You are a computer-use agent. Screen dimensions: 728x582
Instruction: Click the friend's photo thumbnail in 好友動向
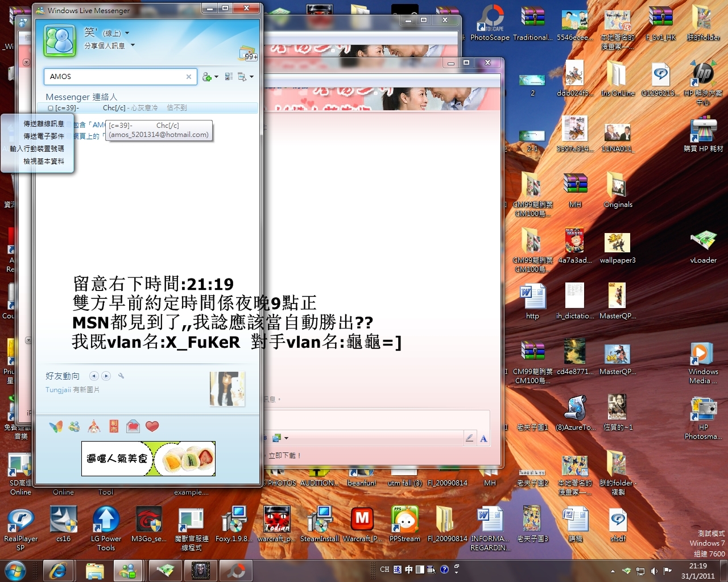pyautogui.click(x=227, y=389)
